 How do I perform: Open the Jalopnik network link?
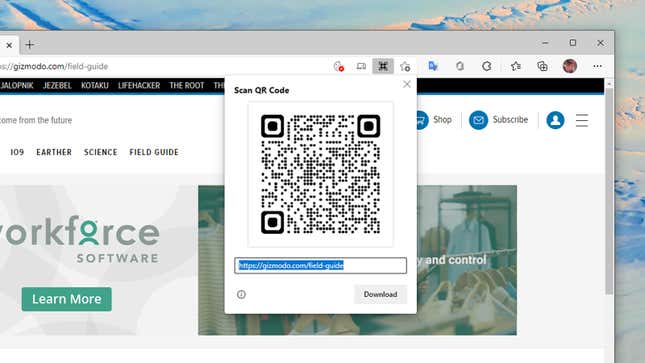tap(17, 86)
